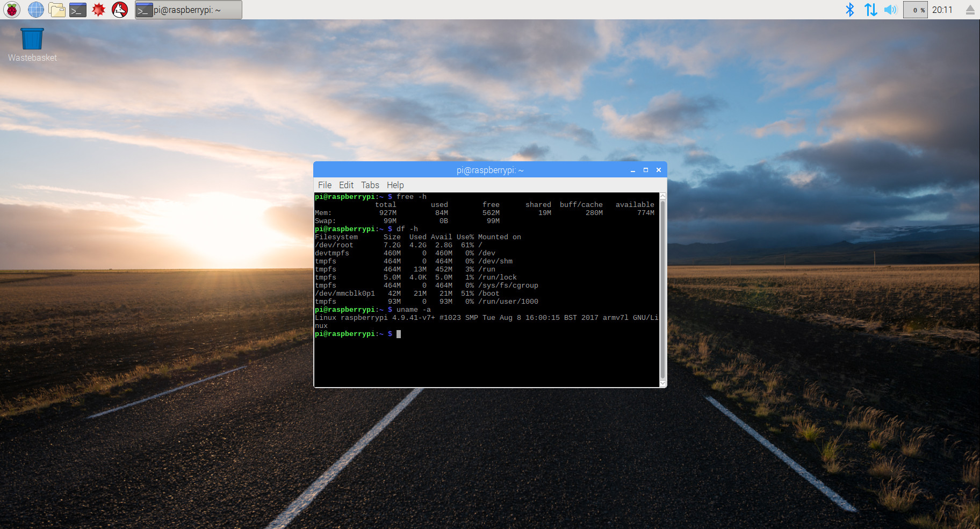Click the CPU usage monitor showing 0 %

[x=916, y=10]
